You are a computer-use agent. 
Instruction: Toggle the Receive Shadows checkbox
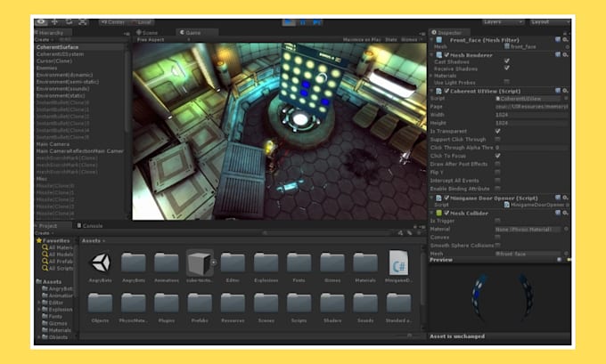click(x=507, y=68)
